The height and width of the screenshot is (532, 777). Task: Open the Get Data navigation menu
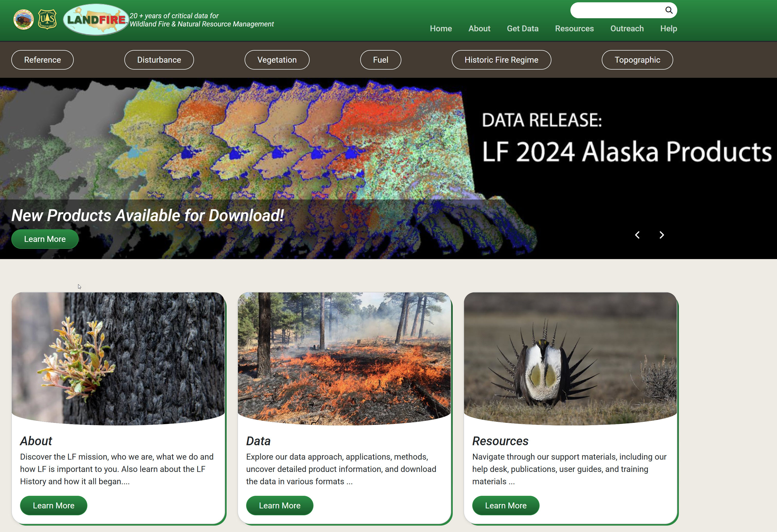click(x=523, y=28)
